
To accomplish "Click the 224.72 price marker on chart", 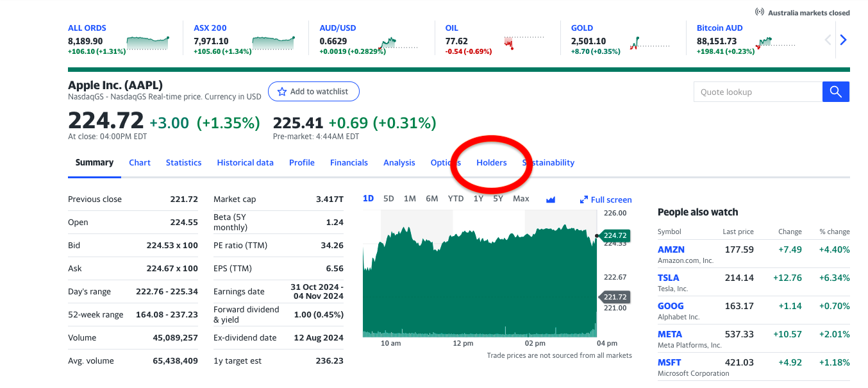I will click(x=615, y=235).
